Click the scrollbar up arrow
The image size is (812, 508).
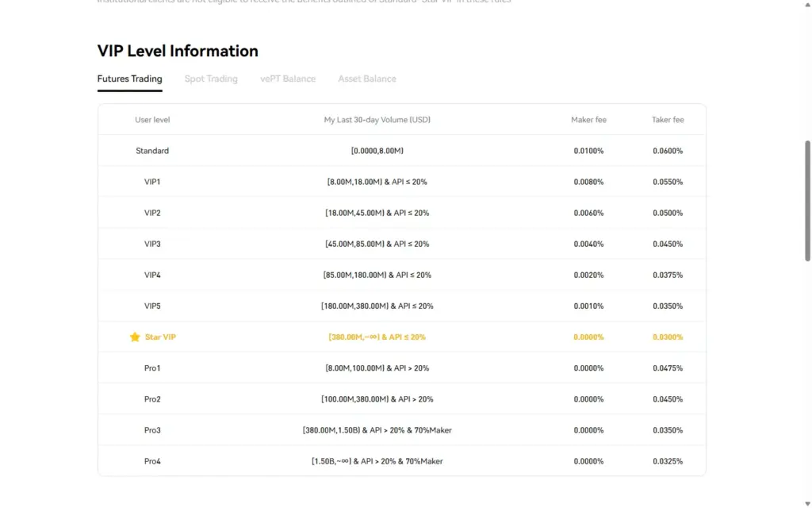tap(807, 5)
